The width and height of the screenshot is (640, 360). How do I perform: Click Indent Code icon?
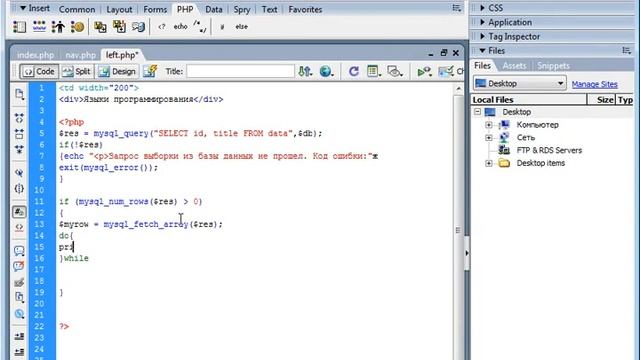(x=19, y=336)
